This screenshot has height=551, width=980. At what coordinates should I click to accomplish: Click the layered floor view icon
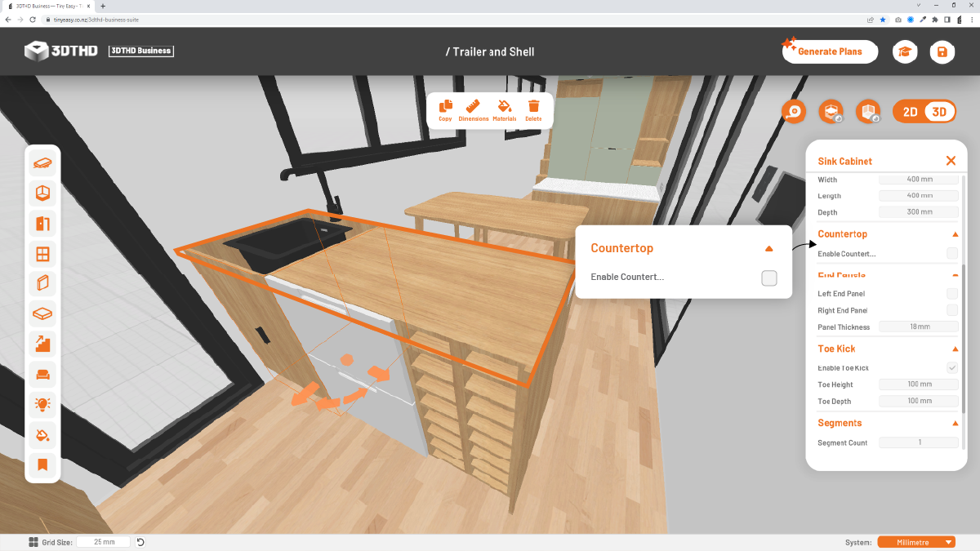pyautogui.click(x=831, y=112)
